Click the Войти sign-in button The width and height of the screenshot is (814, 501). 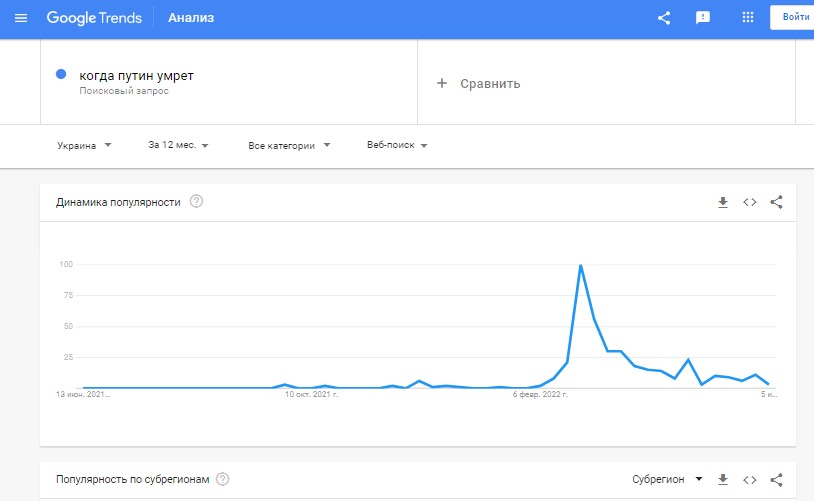point(793,18)
